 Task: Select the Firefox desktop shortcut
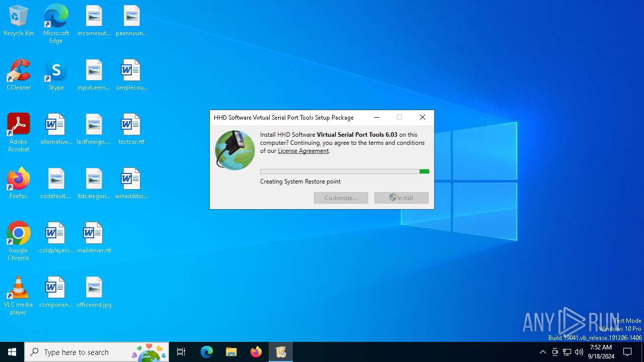coord(19,184)
